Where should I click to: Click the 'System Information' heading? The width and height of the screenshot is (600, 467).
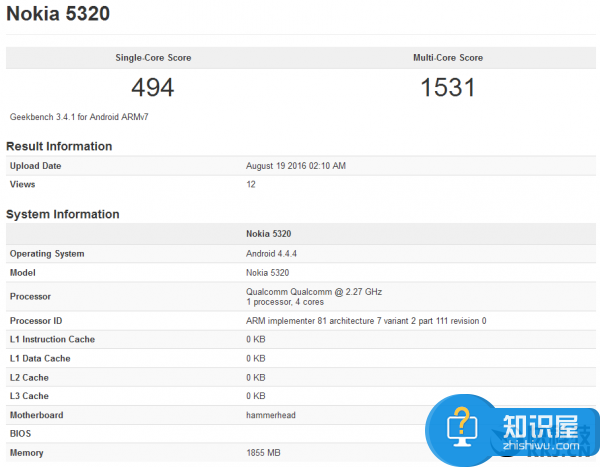63,214
